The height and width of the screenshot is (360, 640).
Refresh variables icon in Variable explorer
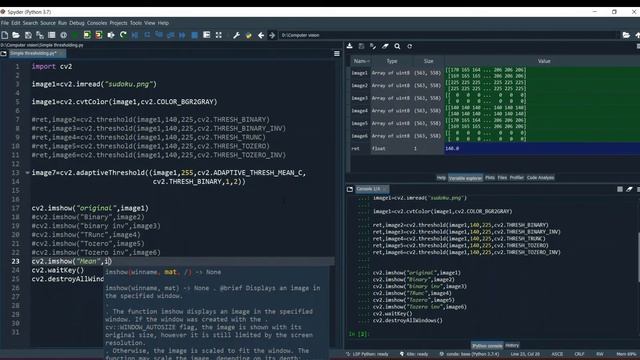(409, 46)
